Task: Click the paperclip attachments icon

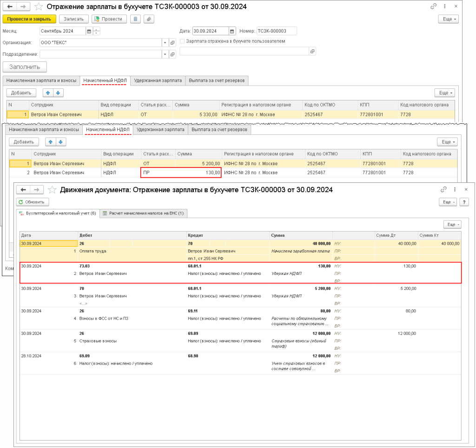Action: coord(149,19)
